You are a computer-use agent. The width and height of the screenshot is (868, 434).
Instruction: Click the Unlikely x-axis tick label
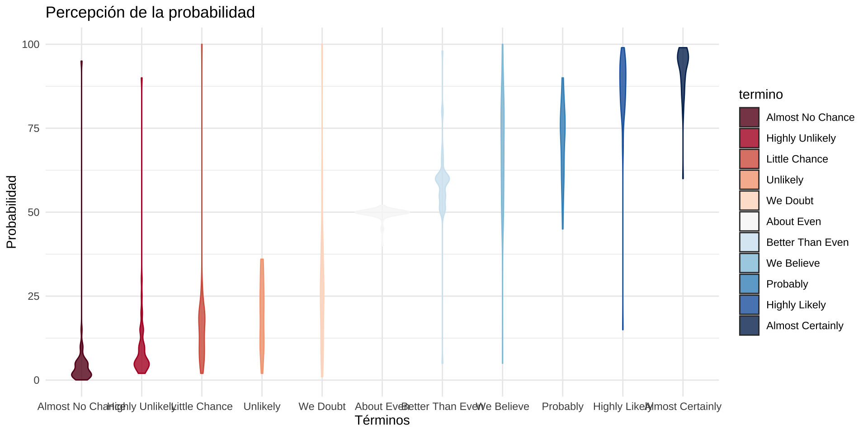click(x=262, y=406)
